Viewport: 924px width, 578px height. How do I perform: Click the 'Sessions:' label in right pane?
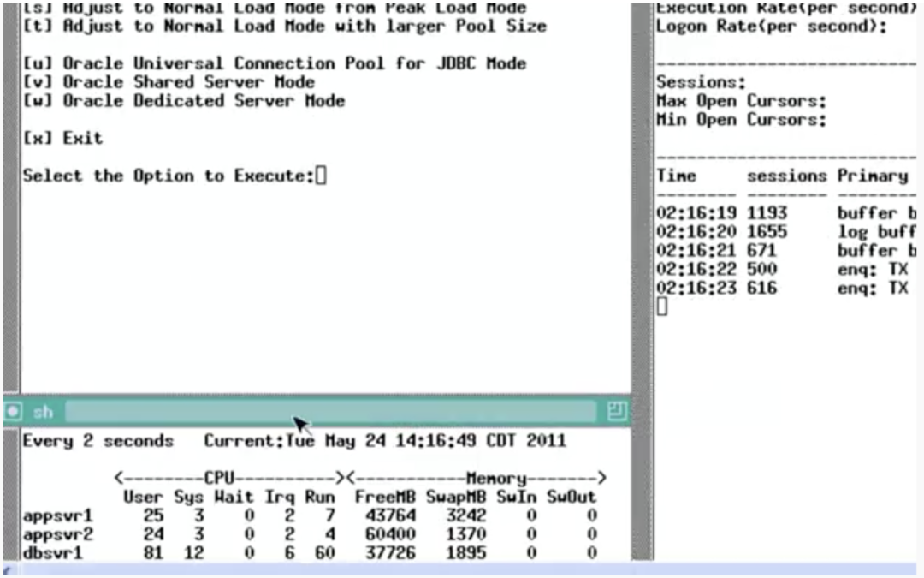click(702, 82)
